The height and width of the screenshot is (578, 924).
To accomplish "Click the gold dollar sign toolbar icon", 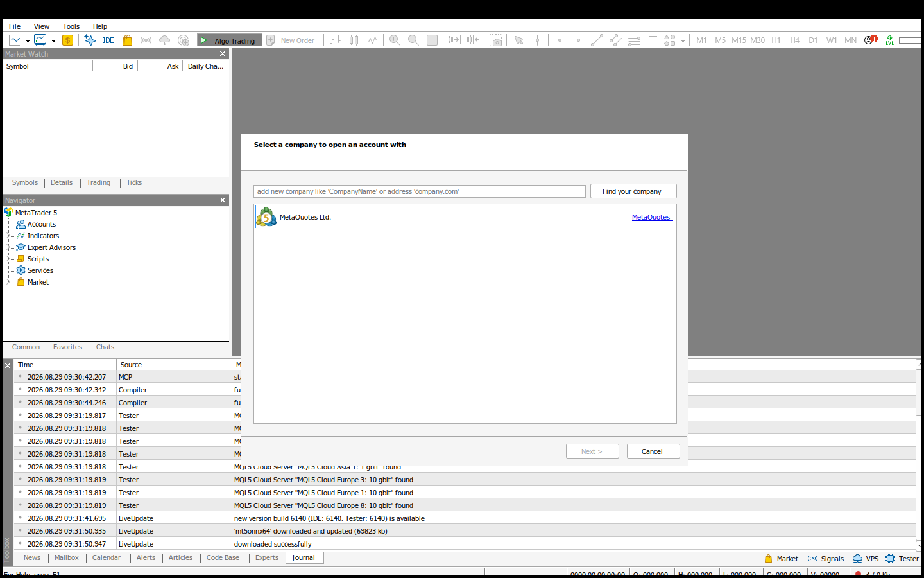I will 67,40.
